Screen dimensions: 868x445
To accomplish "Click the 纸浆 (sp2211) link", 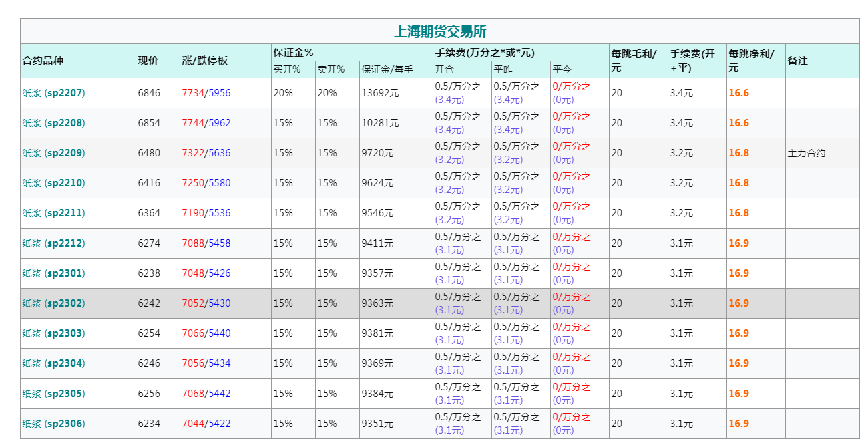I will tap(54, 213).
